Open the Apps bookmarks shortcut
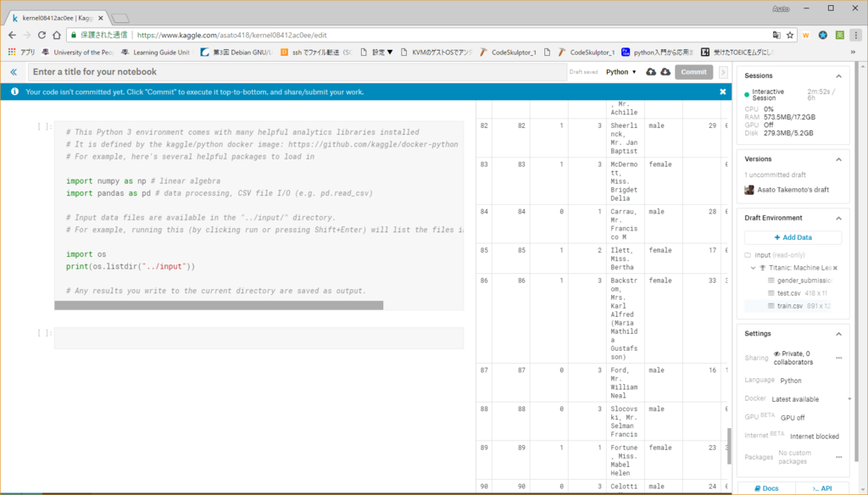Screen dimensions: 868x495 (21, 52)
